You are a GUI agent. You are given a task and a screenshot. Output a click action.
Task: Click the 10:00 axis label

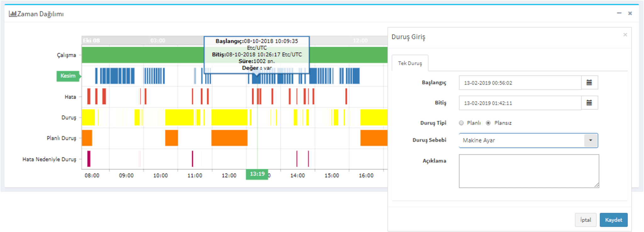pyautogui.click(x=160, y=176)
